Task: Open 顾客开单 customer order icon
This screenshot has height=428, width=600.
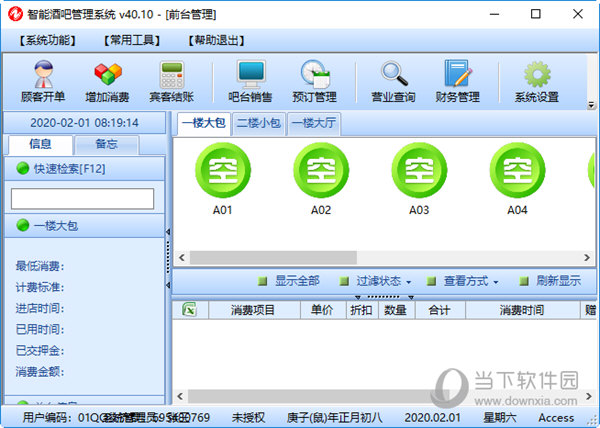Action: [x=43, y=81]
